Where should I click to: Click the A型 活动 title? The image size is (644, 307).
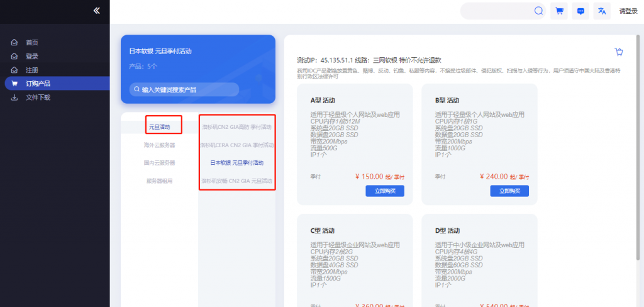click(323, 100)
